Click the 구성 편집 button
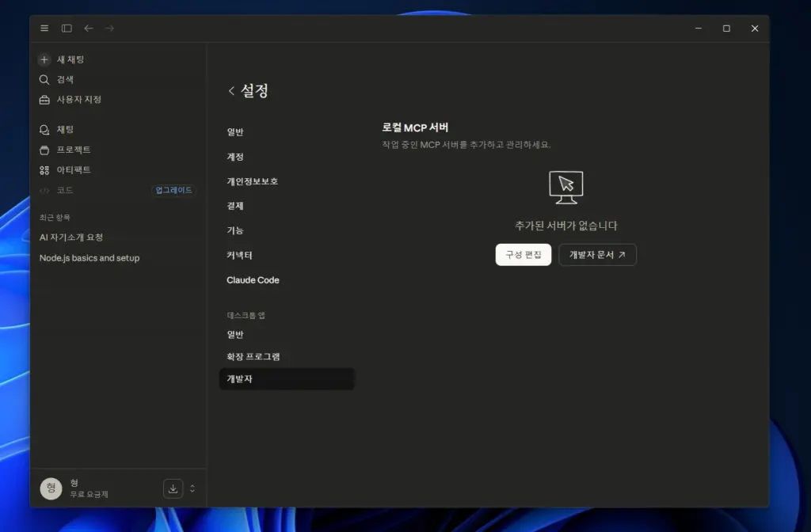This screenshot has width=811, height=532. [x=523, y=254]
